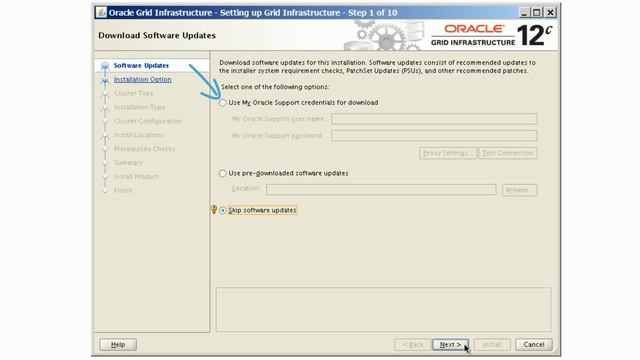
Task: Click the Location path field
Action: click(x=381, y=189)
